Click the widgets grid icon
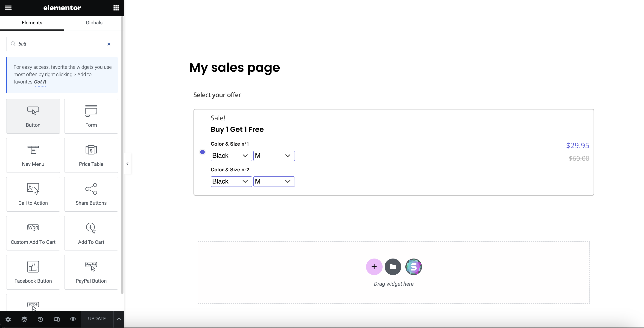The image size is (644, 328). point(116,8)
